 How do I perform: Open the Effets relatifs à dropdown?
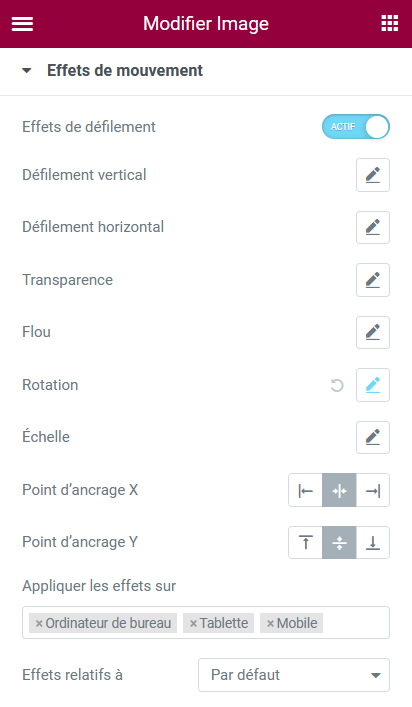[x=293, y=675]
